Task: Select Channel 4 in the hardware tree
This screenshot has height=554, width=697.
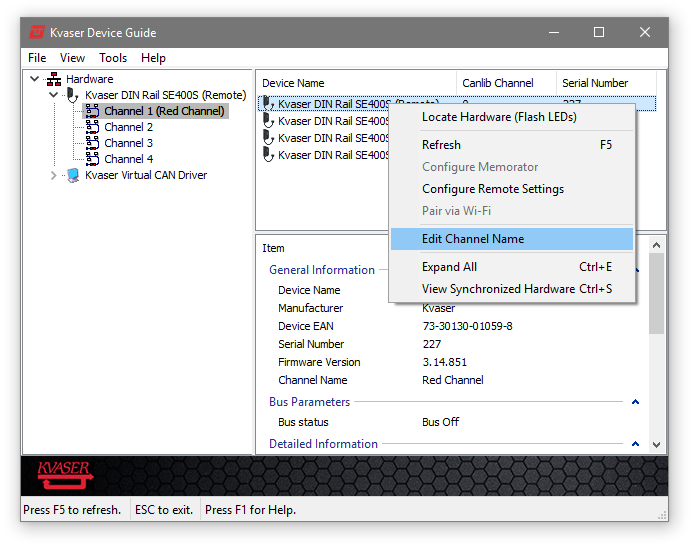Action: (x=128, y=159)
